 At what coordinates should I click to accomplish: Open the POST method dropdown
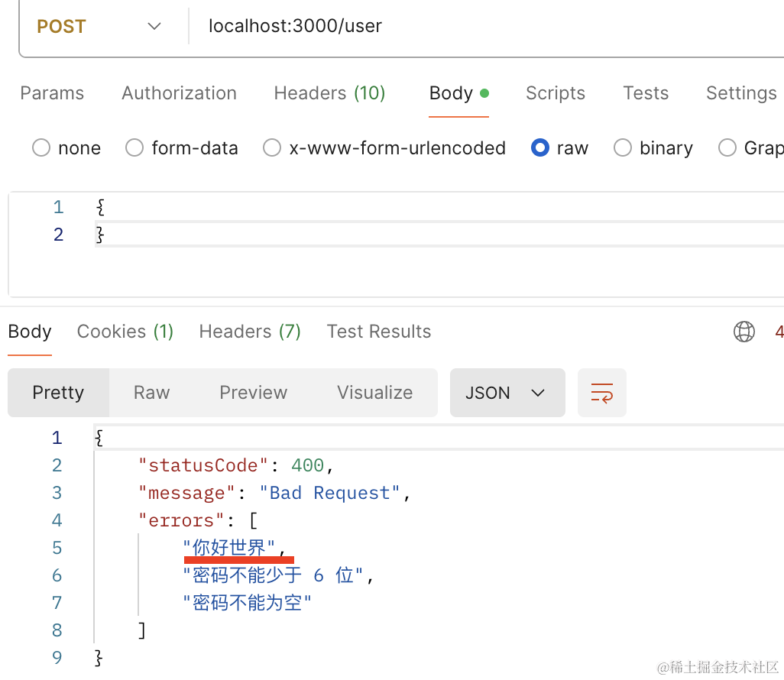(99, 27)
